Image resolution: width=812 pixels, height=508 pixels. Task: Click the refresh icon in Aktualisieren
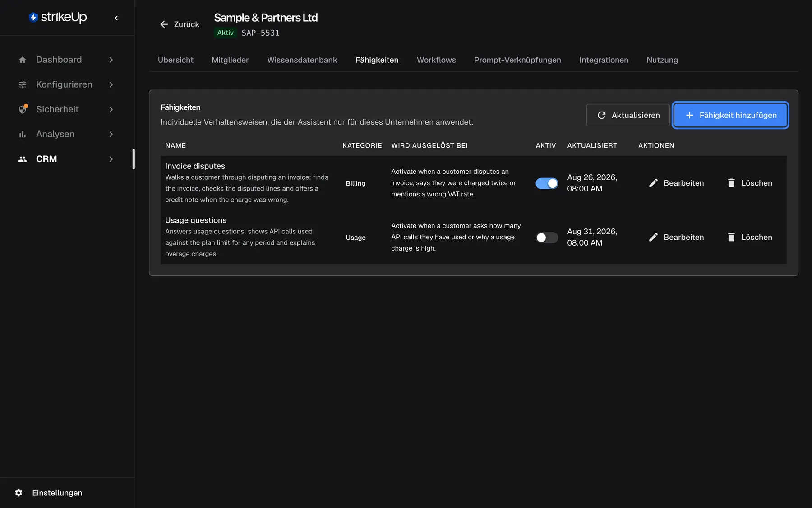pyautogui.click(x=601, y=115)
